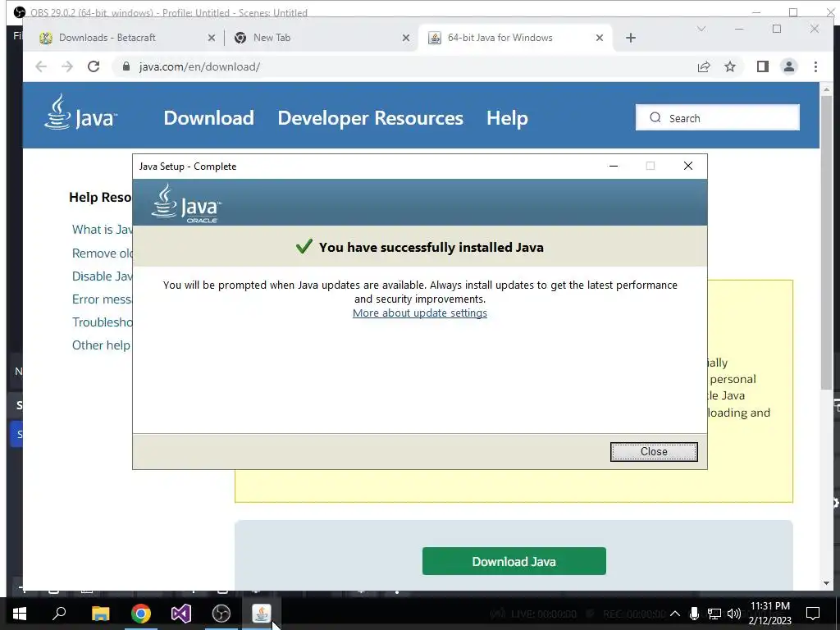Open the Error messages help link
This screenshot has width=840, height=630.
pyautogui.click(x=103, y=299)
